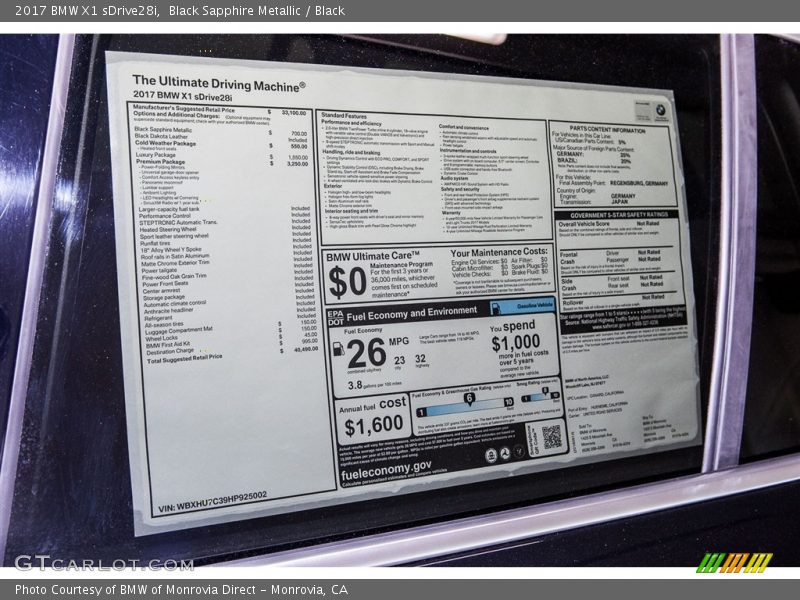Click the 'Heated Steering Wheel' row
This screenshot has height=600, width=800.
225,229
